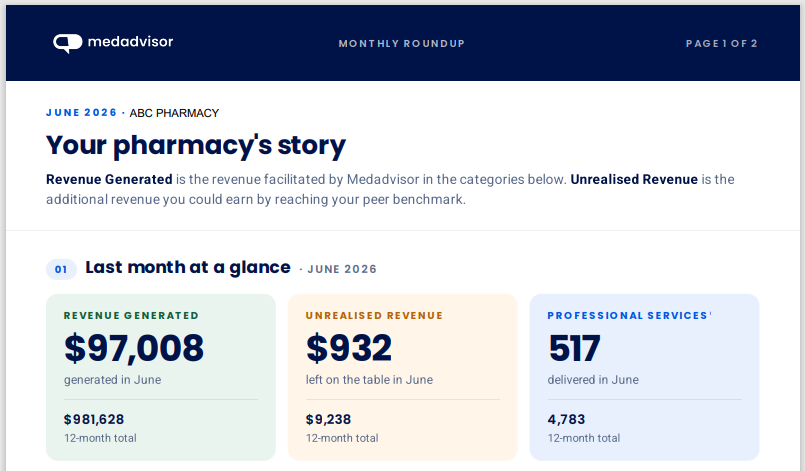
Task: Select the MONTHLY ROUNDUP header label
Action: pyautogui.click(x=401, y=44)
